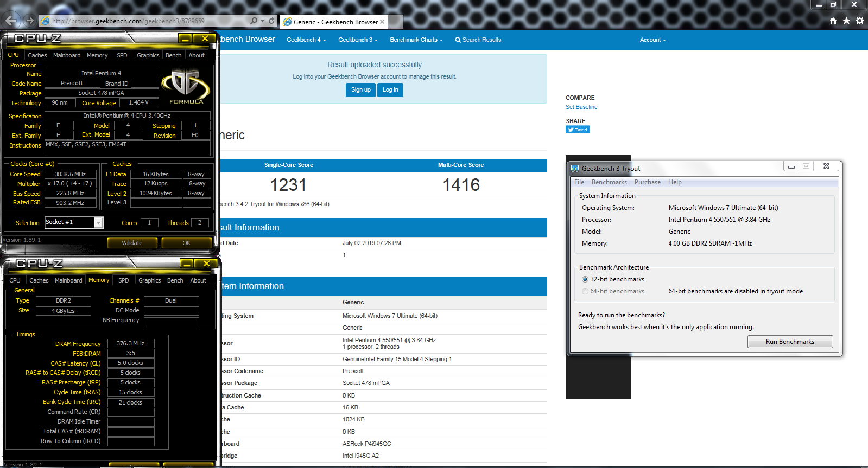Click the address bar search magnifier icon
Image resolution: width=868 pixels, height=468 pixels.
254,21
